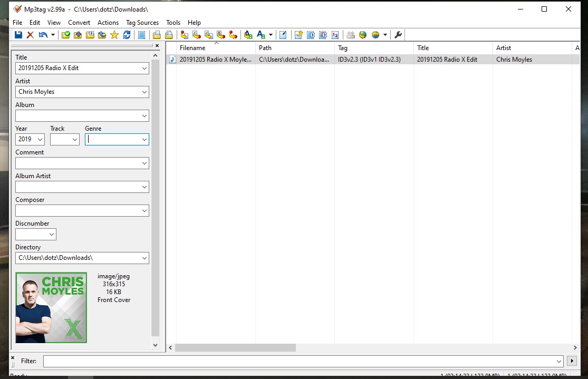This screenshot has height=379, width=588.
Task: Click the Add directory folder plus icon
Action: 78,35
